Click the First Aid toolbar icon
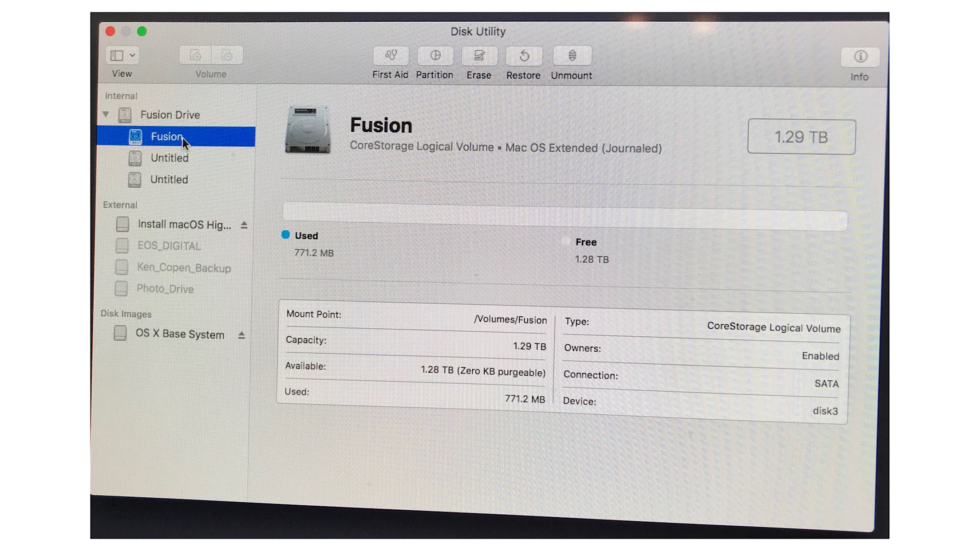This screenshot has height=551, width=980. click(391, 55)
